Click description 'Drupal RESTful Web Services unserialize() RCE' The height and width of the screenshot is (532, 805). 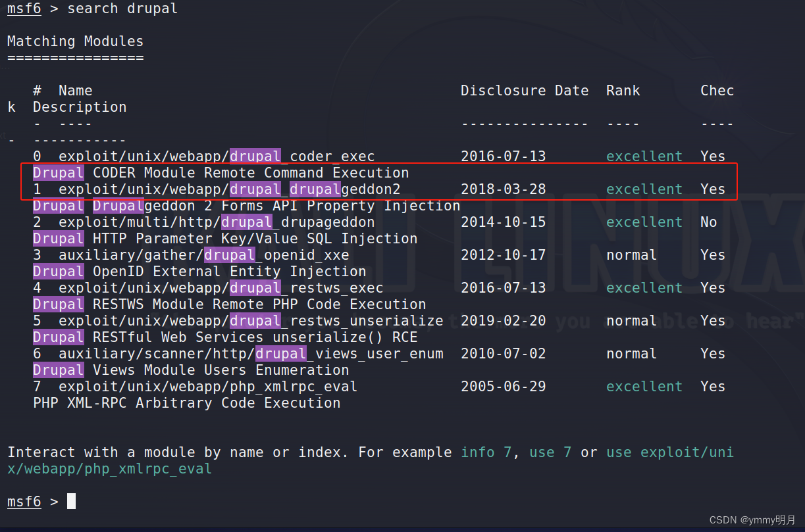coord(225,337)
